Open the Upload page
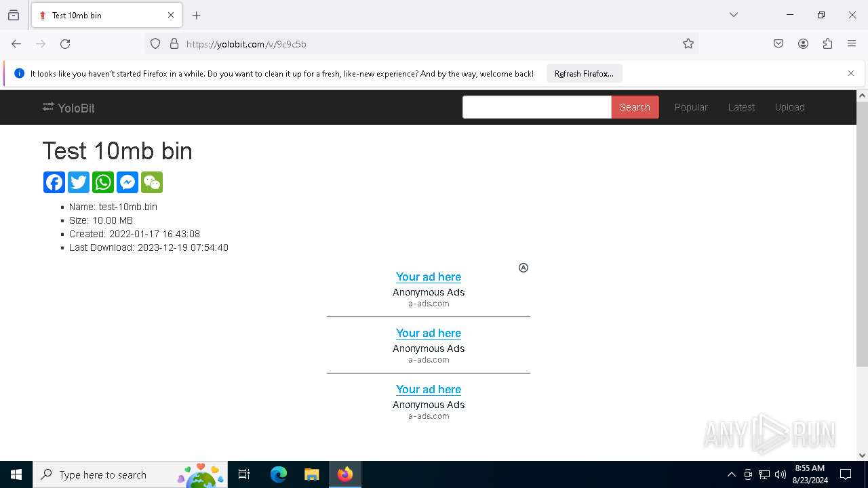This screenshot has width=868, height=488. (x=790, y=107)
